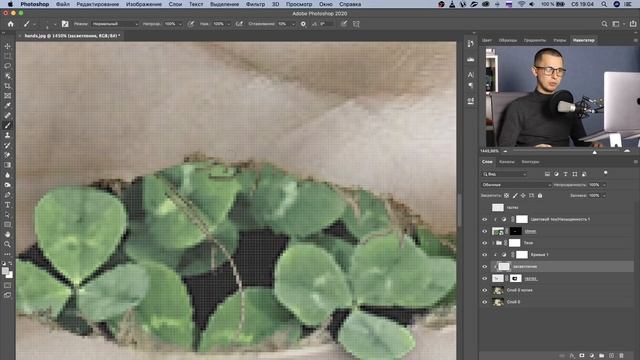Select the Gradient tool
640x360 pixels.
(7, 165)
